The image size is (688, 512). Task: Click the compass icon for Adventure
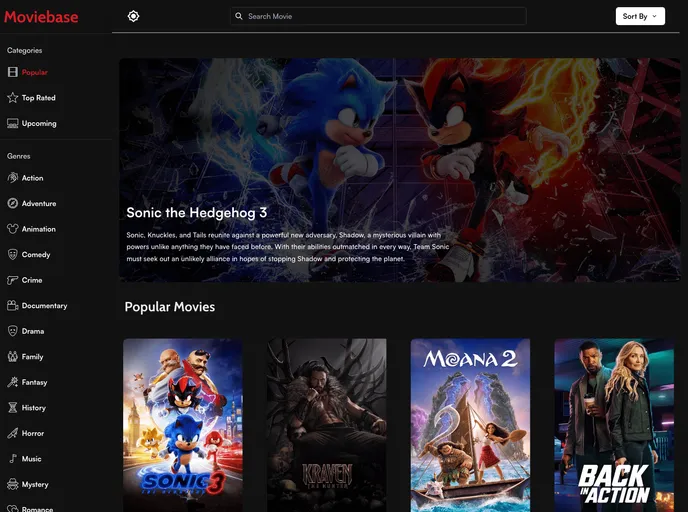pyautogui.click(x=13, y=203)
